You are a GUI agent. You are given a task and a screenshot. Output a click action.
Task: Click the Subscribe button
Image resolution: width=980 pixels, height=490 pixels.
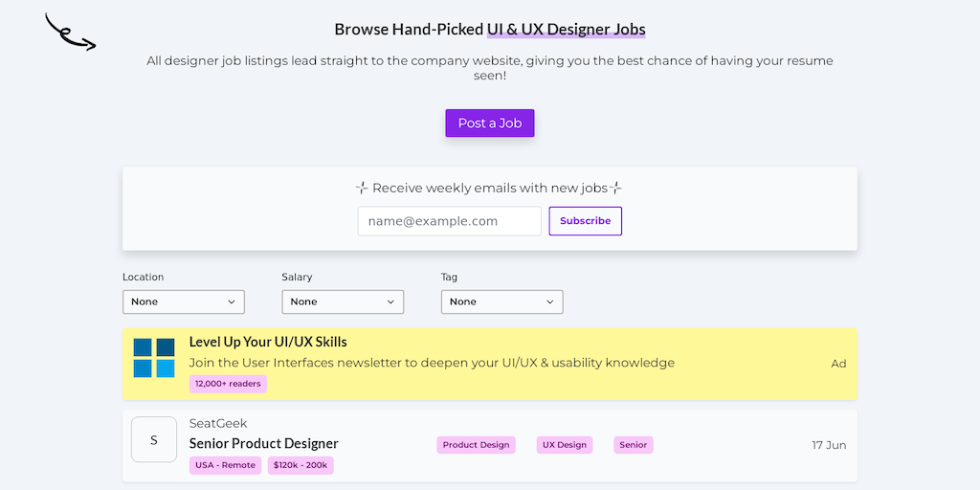tap(585, 221)
